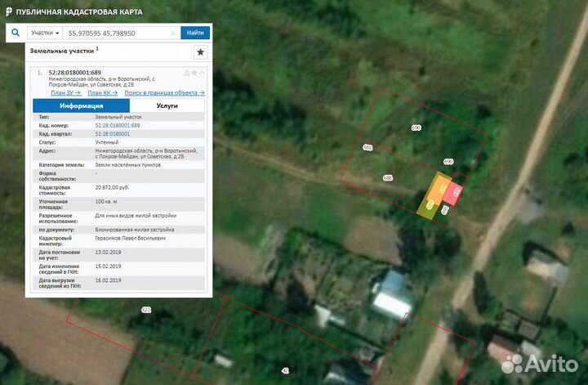Click the Публичная кадастровая карта logo

(x=73, y=12)
